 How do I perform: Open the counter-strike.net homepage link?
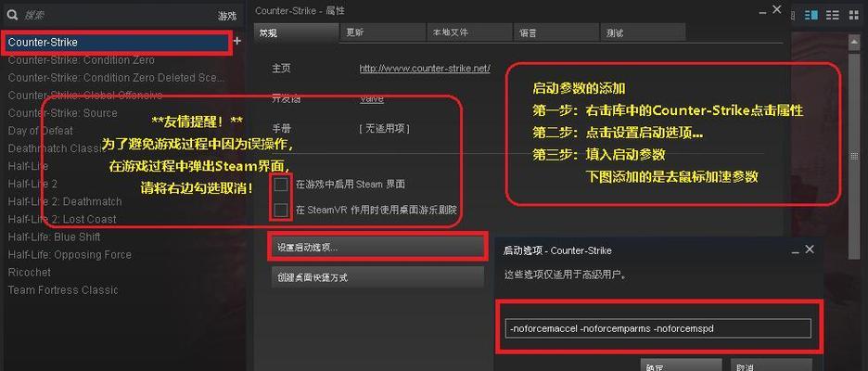[x=425, y=69]
